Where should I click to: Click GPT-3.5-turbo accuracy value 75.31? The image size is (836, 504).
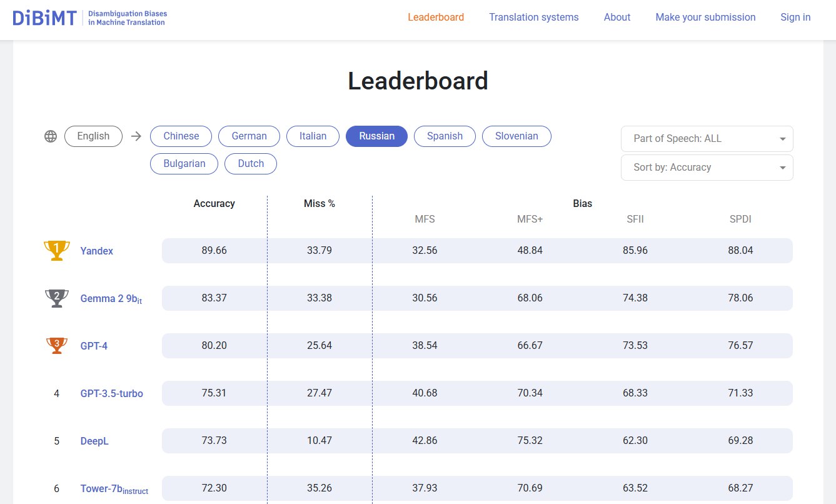click(x=214, y=393)
